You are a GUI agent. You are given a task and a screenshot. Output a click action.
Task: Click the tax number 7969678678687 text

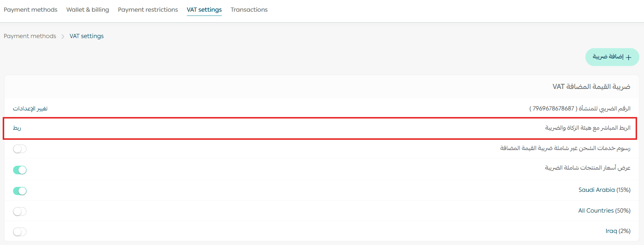(553, 109)
